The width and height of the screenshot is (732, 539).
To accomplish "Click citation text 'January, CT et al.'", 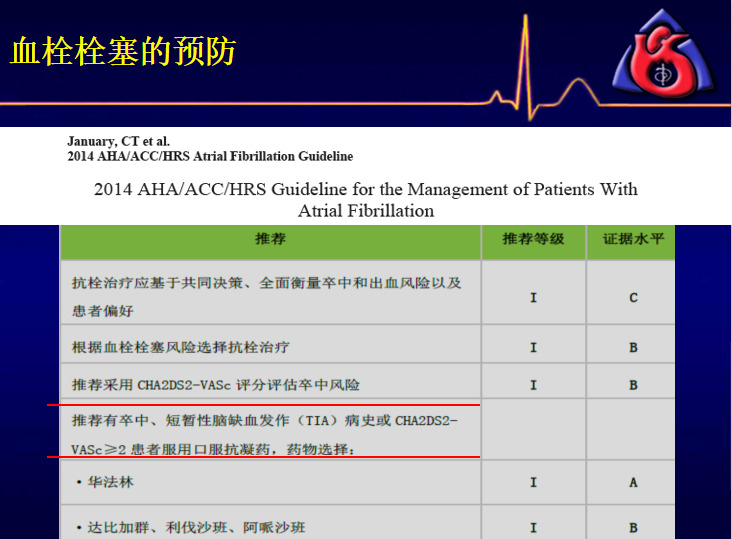I will pos(119,141).
